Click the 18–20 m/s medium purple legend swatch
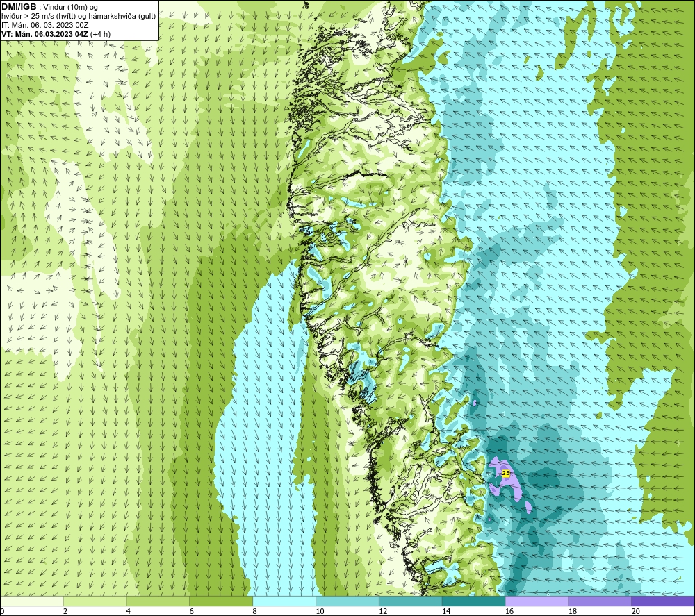The height and width of the screenshot is (616, 695). pyautogui.click(x=600, y=601)
